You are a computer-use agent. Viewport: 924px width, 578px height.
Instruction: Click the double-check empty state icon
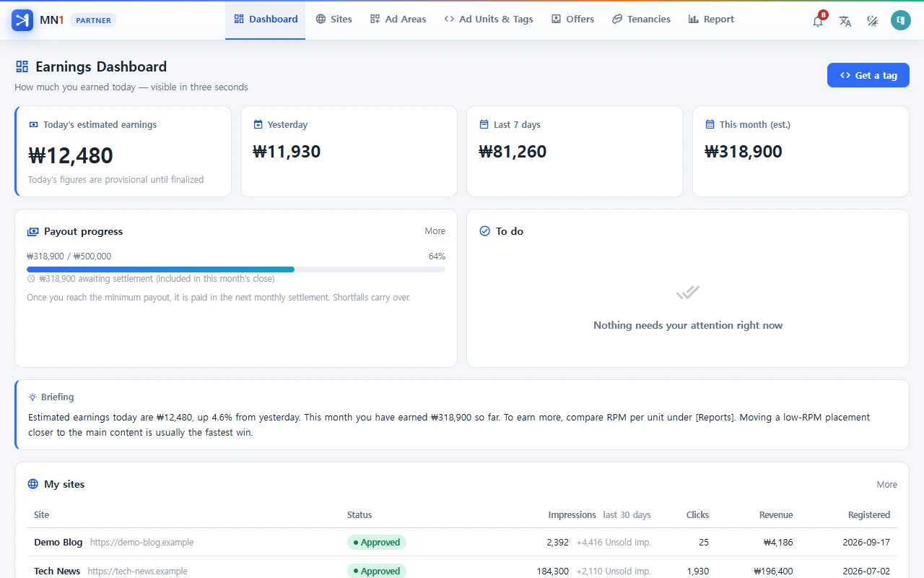(688, 293)
